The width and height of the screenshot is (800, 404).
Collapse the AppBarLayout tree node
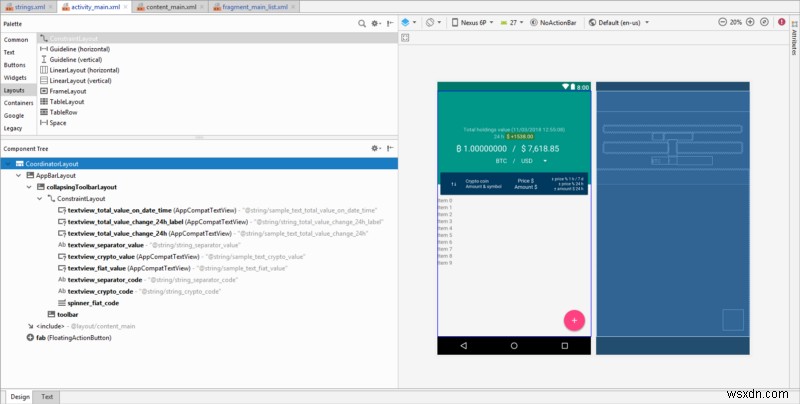click(x=18, y=175)
